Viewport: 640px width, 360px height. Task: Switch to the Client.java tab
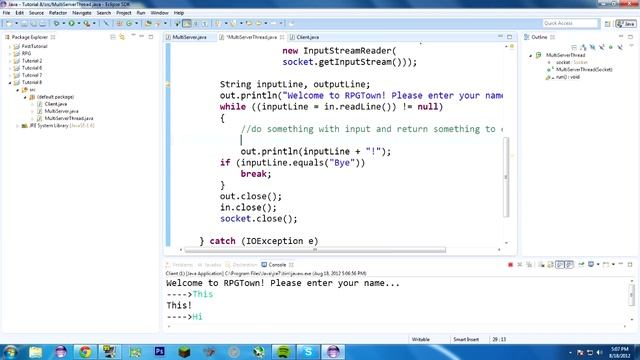[x=308, y=37]
